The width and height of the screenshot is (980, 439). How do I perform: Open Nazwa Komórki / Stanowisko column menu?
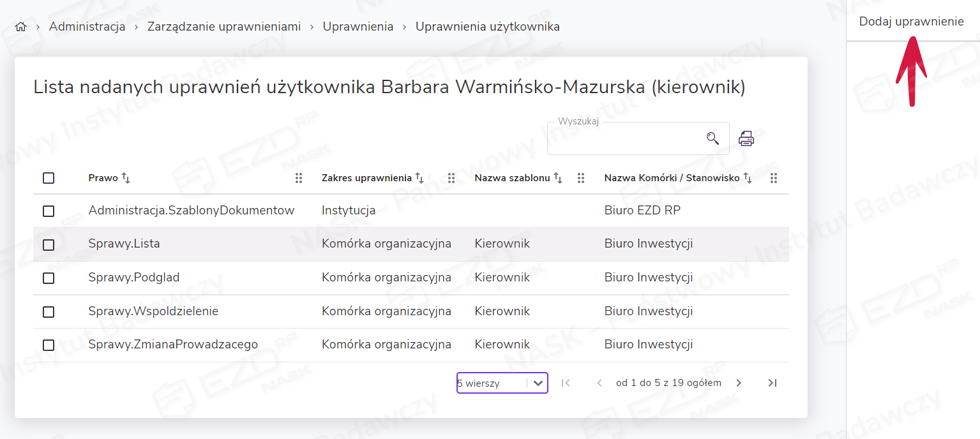coord(774,178)
